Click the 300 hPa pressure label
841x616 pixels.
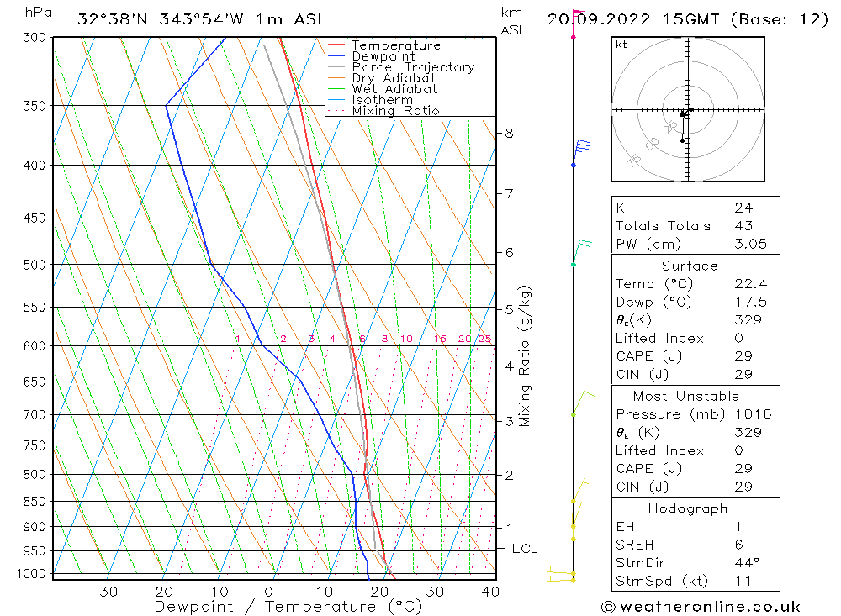click(x=34, y=38)
